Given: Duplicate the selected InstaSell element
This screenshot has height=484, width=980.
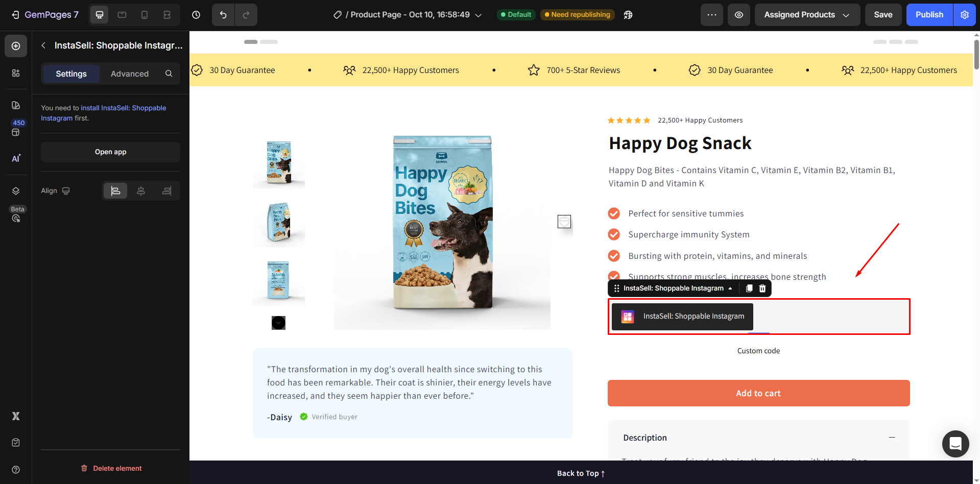Looking at the screenshot, I should click(x=749, y=288).
